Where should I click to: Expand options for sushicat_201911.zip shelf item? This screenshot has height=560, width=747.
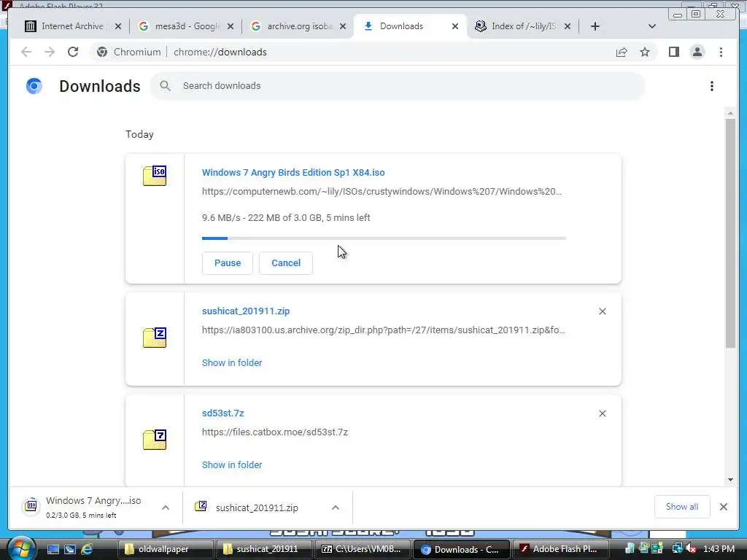pyautogui.click(x=336, y=507)
